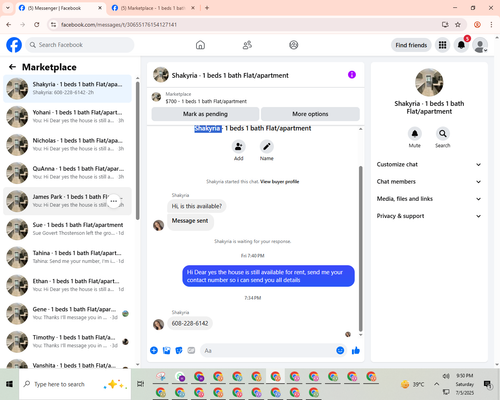
Task: Close the Marketplace browser tab
Action: point(193,8)
